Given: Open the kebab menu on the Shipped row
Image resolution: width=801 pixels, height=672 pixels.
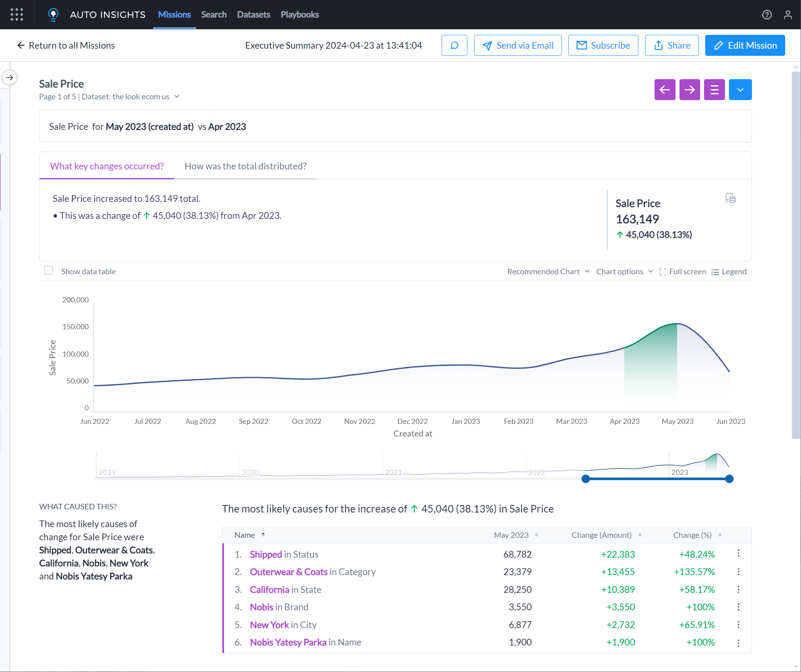Looking at the screenshot, I should 738,554.
